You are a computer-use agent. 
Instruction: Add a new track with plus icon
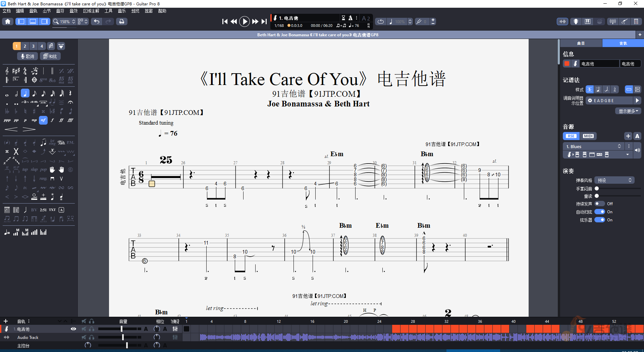point(6,321)
